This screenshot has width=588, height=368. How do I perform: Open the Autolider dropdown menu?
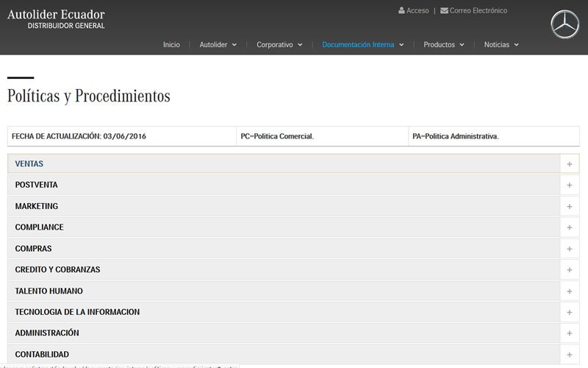pos(218,45)
